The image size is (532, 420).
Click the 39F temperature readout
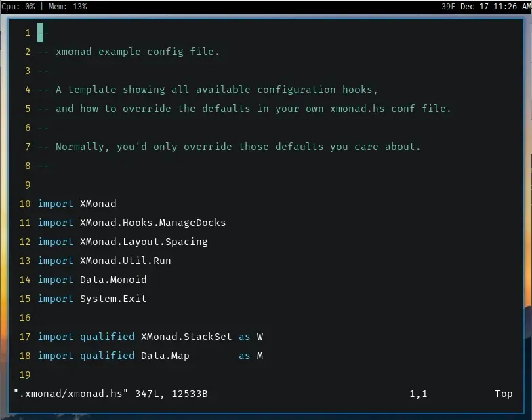(x=448, y=7)
